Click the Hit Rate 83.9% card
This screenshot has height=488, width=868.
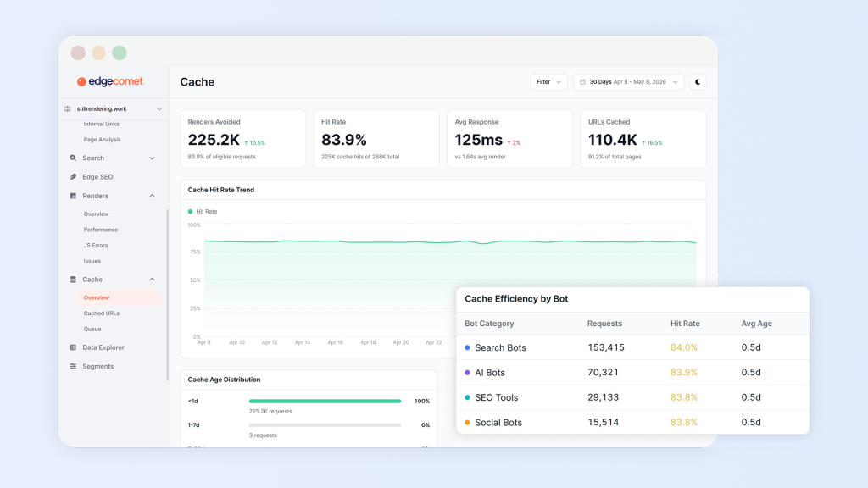click(376, 139)
